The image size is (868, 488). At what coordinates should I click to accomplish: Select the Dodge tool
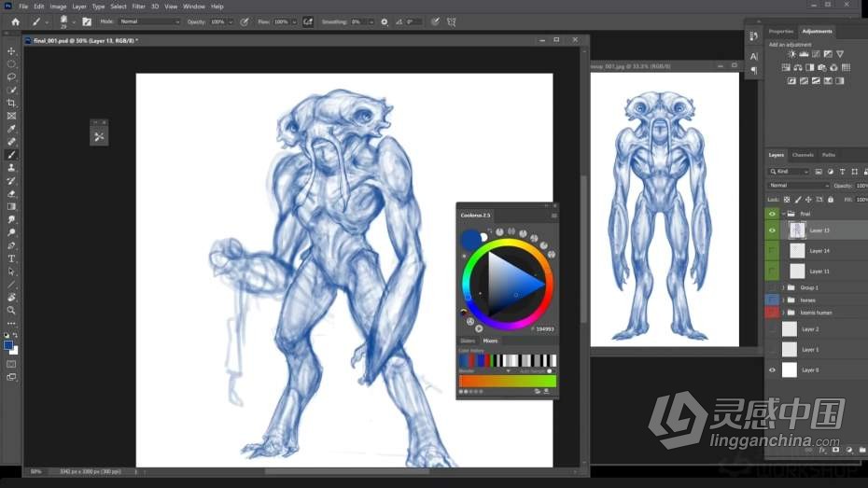pyautogui.click(x=11, y=232)
